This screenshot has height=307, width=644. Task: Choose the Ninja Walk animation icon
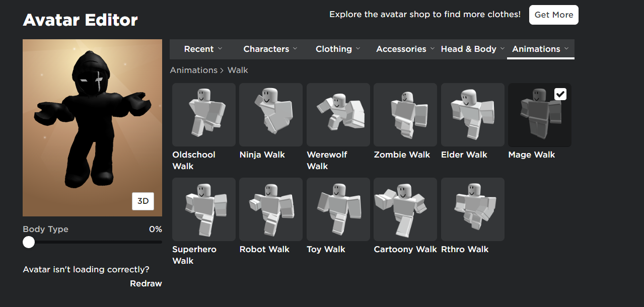[271, 115]
